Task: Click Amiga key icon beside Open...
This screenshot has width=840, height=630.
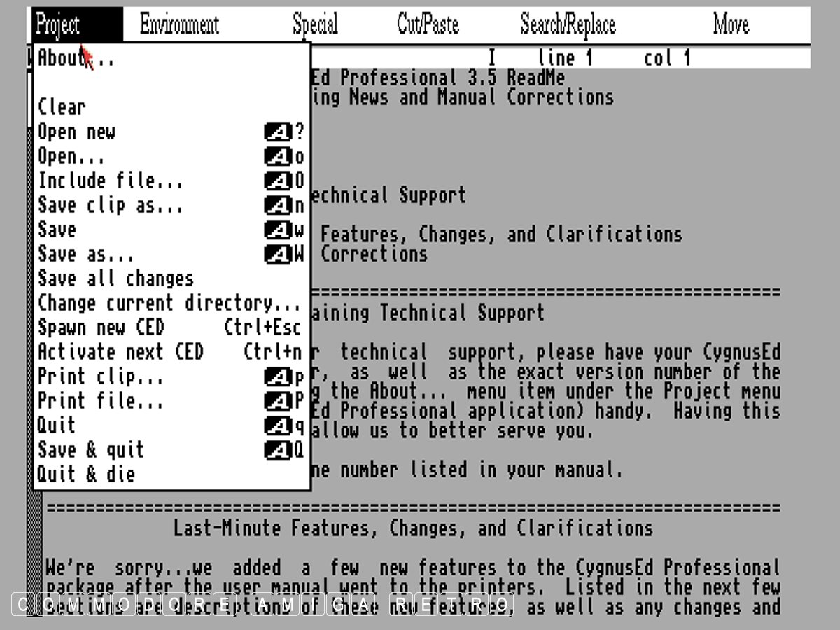Action: [278, 156]
